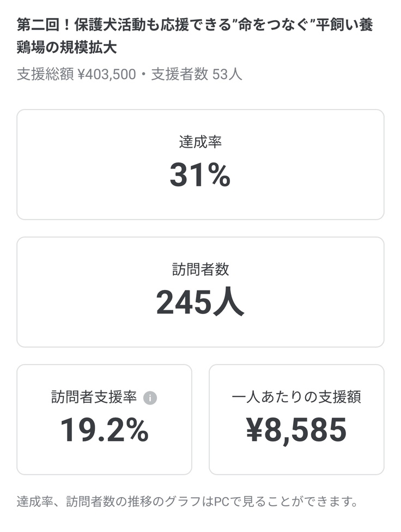Click the ¥403,500 total amount
The image size is (401, 532).
107,74
